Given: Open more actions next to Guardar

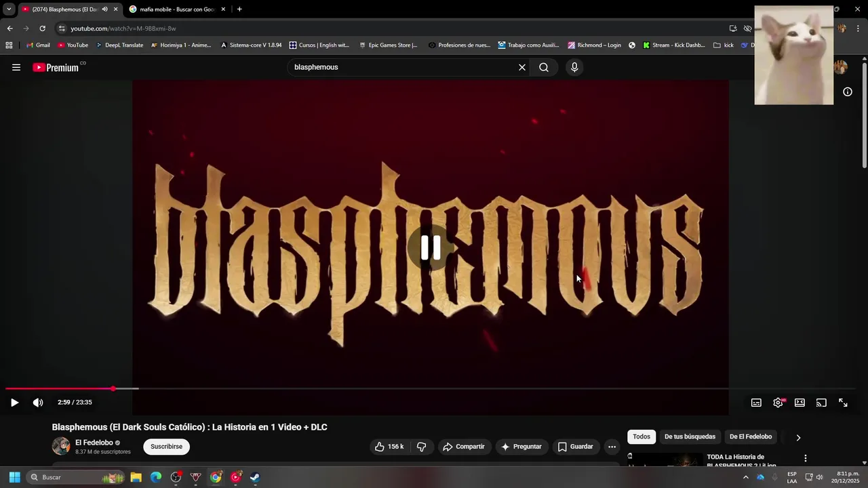Looking at the screenshot, I should tap(612, 447).
